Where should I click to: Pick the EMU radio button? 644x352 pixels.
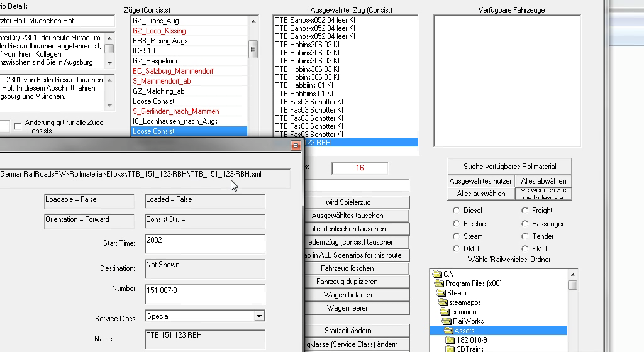pyautogui.click(x=525, y=249)
